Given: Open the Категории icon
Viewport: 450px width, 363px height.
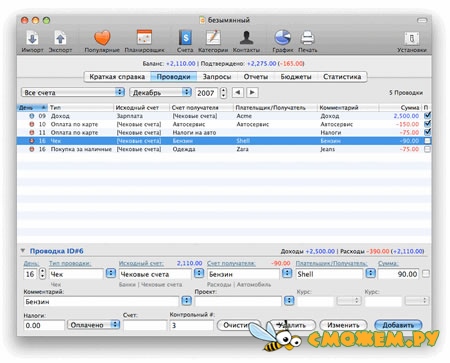Looking at the screenshot, I should [x=213, y=38].
